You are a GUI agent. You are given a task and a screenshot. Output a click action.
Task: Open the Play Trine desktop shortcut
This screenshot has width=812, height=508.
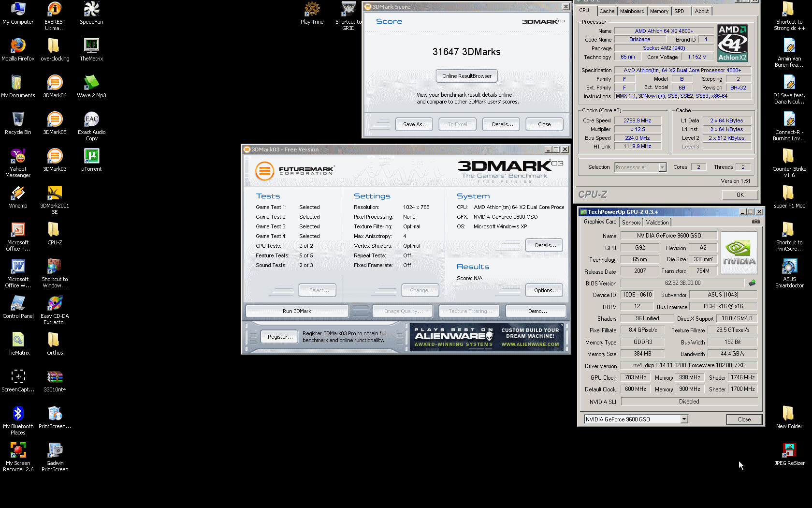pos(312,13)
